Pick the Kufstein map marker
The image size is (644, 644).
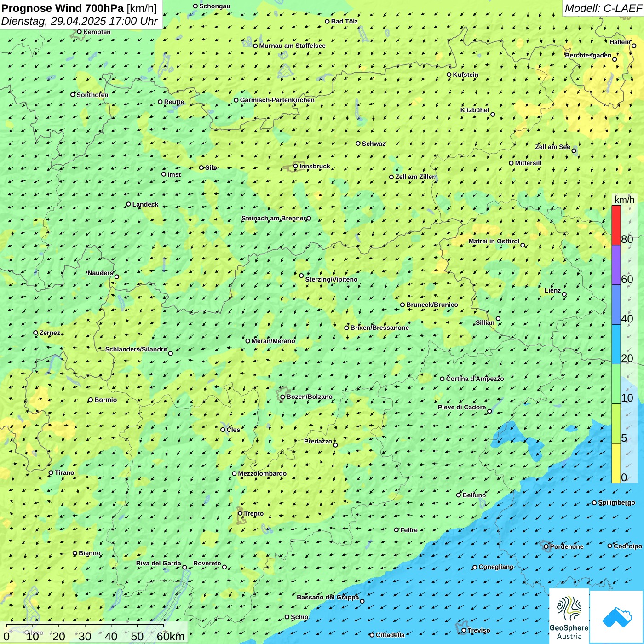(x=449, y=75)
